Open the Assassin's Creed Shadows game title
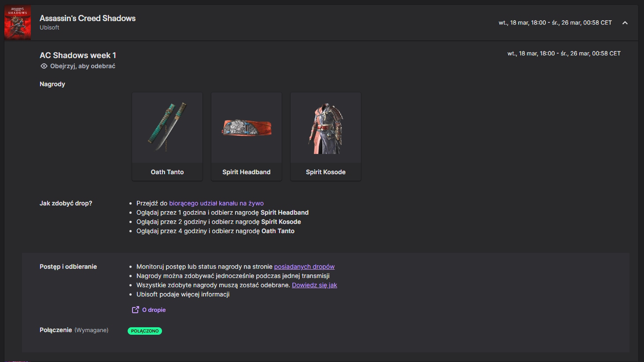The image size is (644, 362). click(88, 18)
